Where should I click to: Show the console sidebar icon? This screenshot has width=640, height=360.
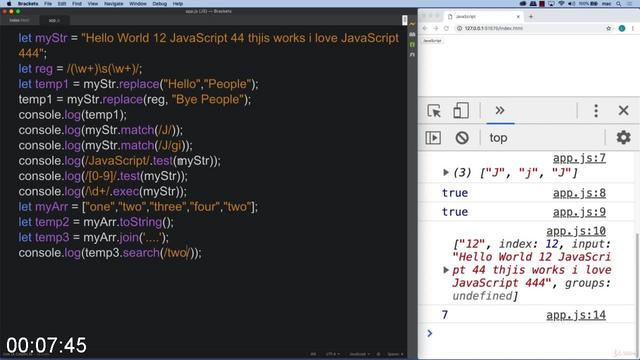[433, 138]
